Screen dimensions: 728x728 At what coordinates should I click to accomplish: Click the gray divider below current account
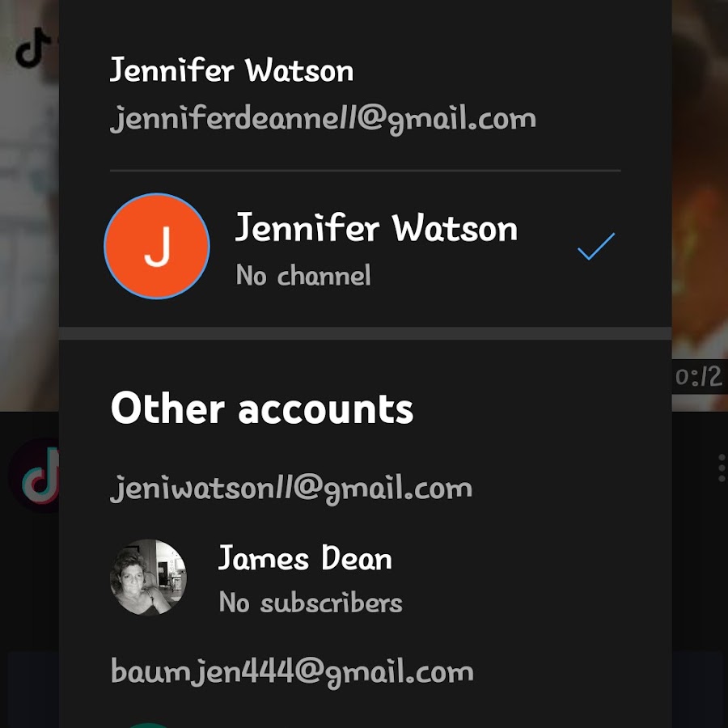tap(365, 333)
